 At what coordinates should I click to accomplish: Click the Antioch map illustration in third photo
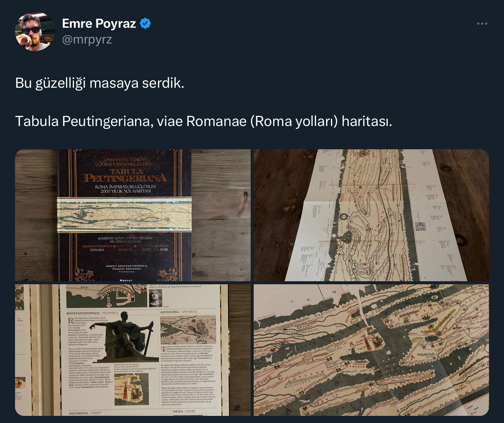coord(188,330)
